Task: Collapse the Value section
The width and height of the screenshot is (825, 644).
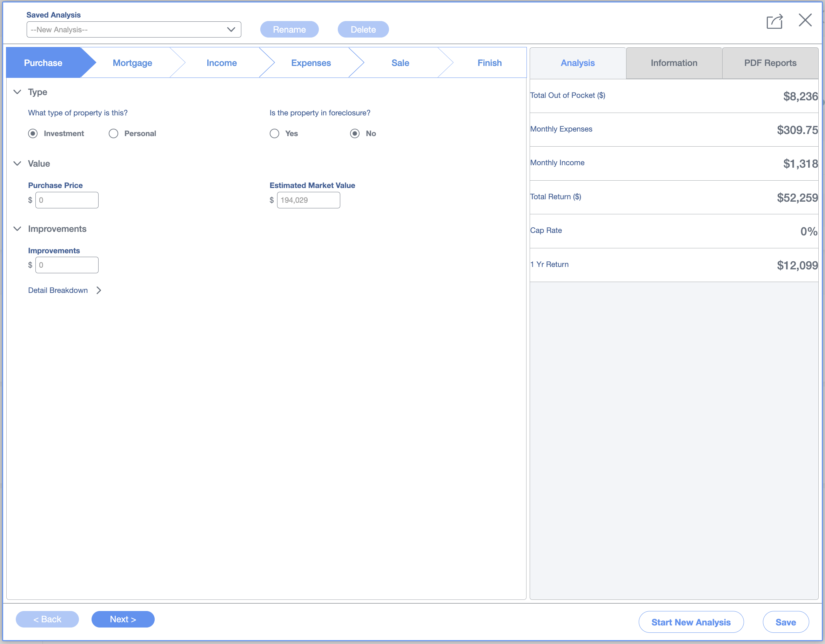Action: click(x=17, y=163)
